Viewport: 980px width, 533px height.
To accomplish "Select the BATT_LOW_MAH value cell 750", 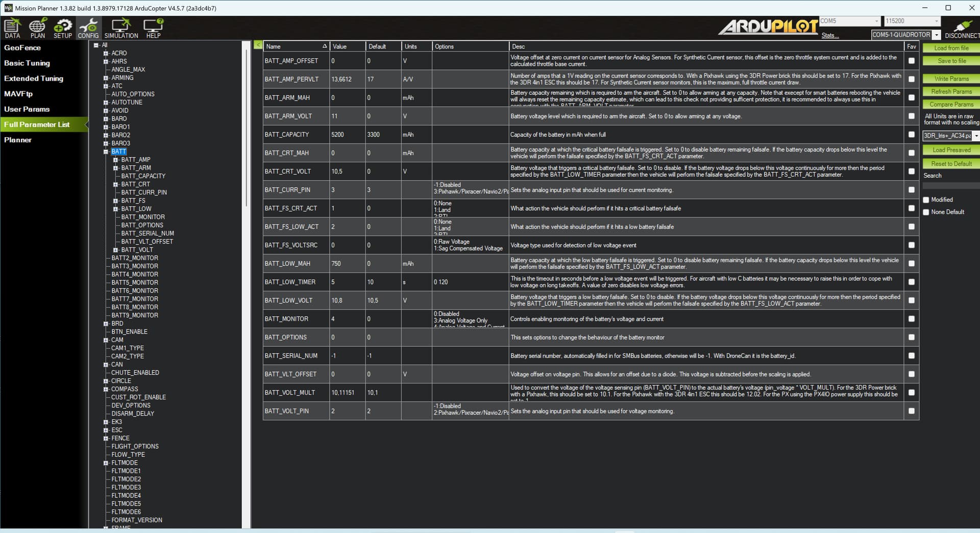I will click(x=347, y=264).
